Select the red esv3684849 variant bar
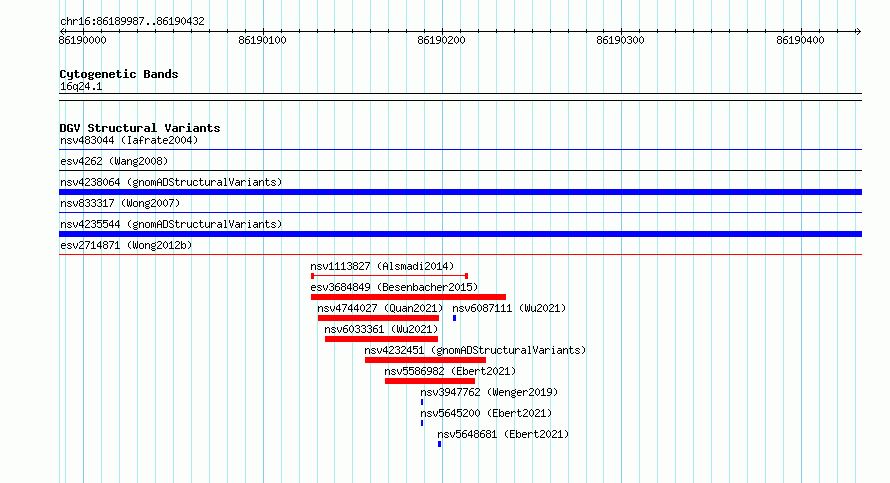 408,297
